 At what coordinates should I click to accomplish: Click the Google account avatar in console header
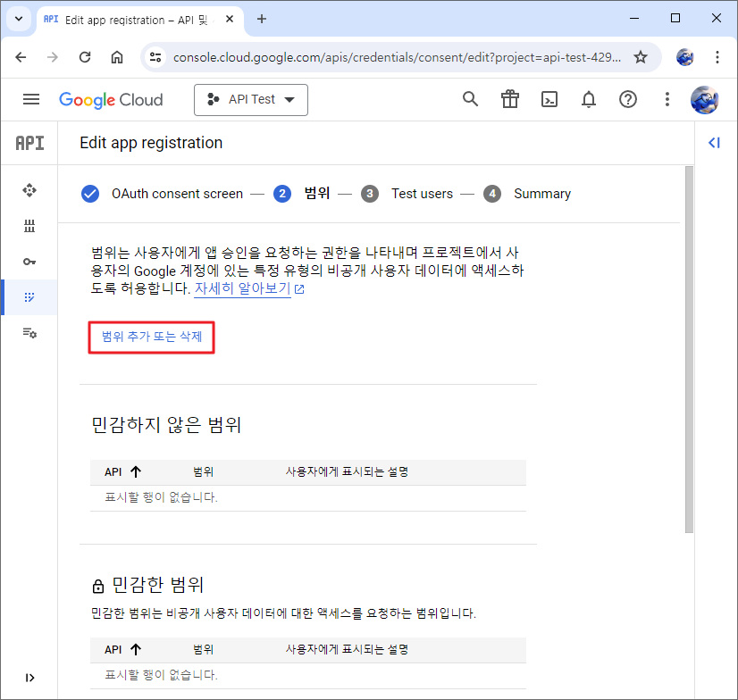coord(704,100)
